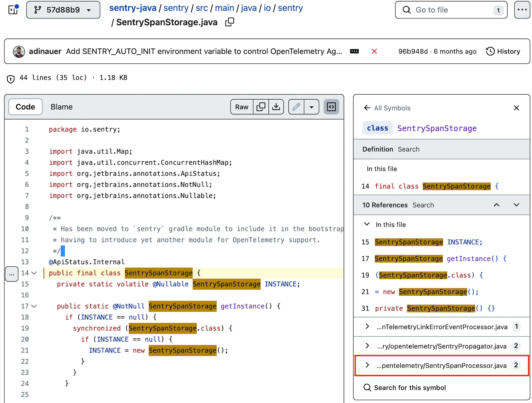Expand SentryPropagator.java references

(367, 346)
